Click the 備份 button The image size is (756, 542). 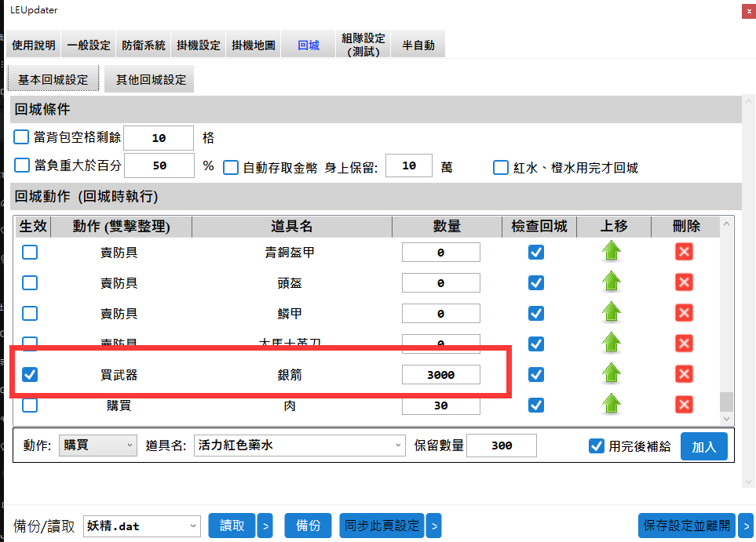(308, 526)
